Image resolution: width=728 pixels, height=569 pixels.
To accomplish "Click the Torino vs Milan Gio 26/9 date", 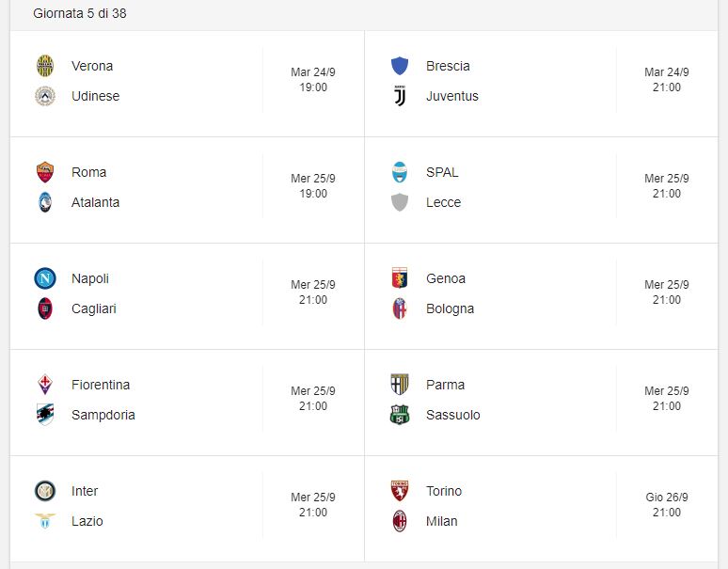I will tap(667, 498).
